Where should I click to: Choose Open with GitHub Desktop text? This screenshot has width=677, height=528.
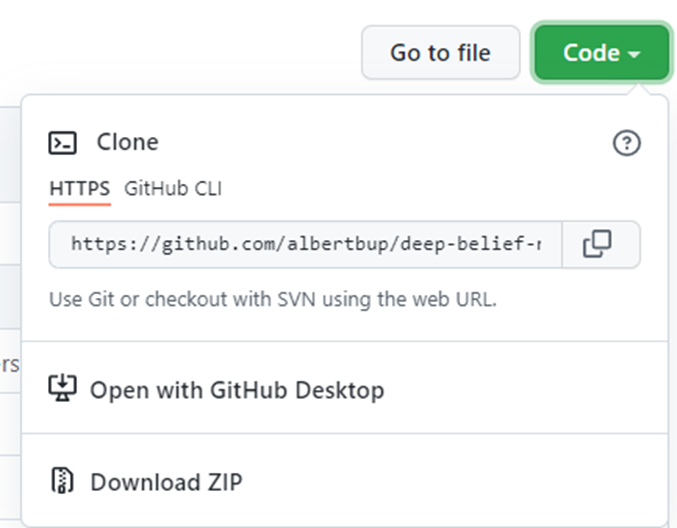click(x=237, y=390)
